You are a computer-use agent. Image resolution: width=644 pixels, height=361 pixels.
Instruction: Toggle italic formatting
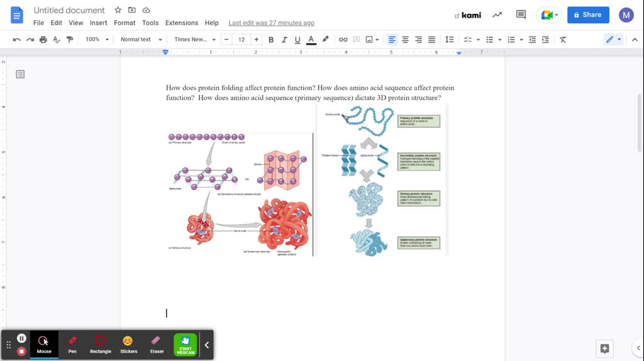pyautogui.click(x=284, y=40)
